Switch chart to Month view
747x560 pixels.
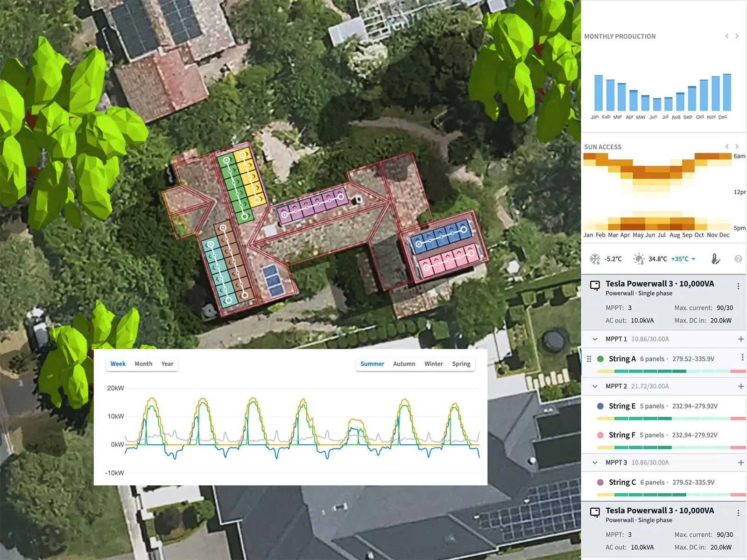(143, 364)
